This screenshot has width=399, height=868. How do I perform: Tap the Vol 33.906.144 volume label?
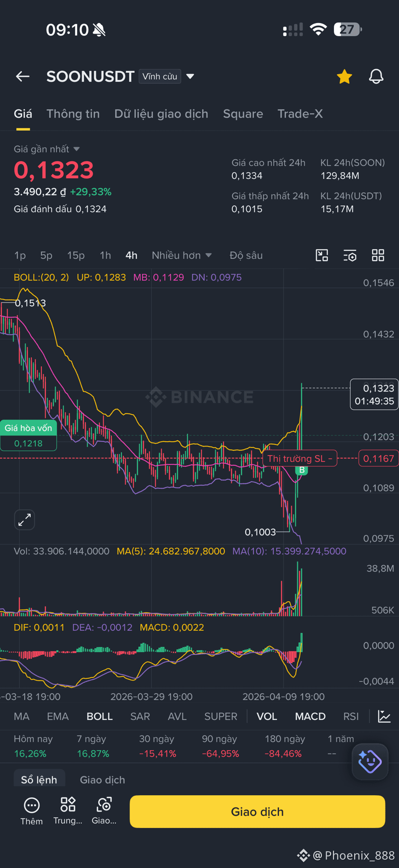62,551
